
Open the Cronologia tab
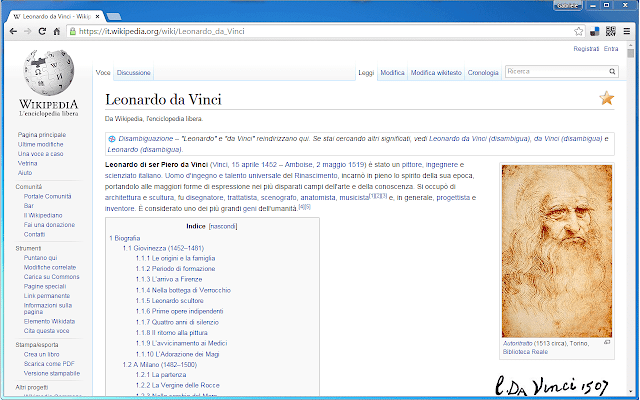pos(483,73)
